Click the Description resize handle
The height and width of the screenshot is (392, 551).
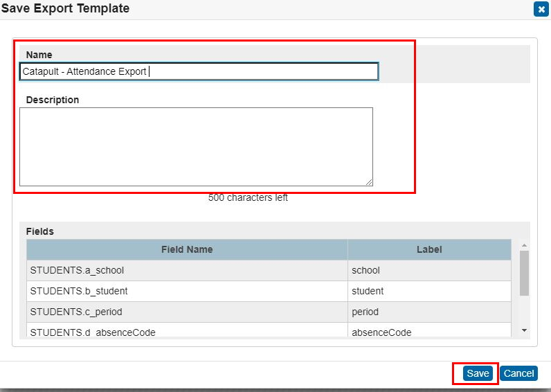(x=369, y=182)
